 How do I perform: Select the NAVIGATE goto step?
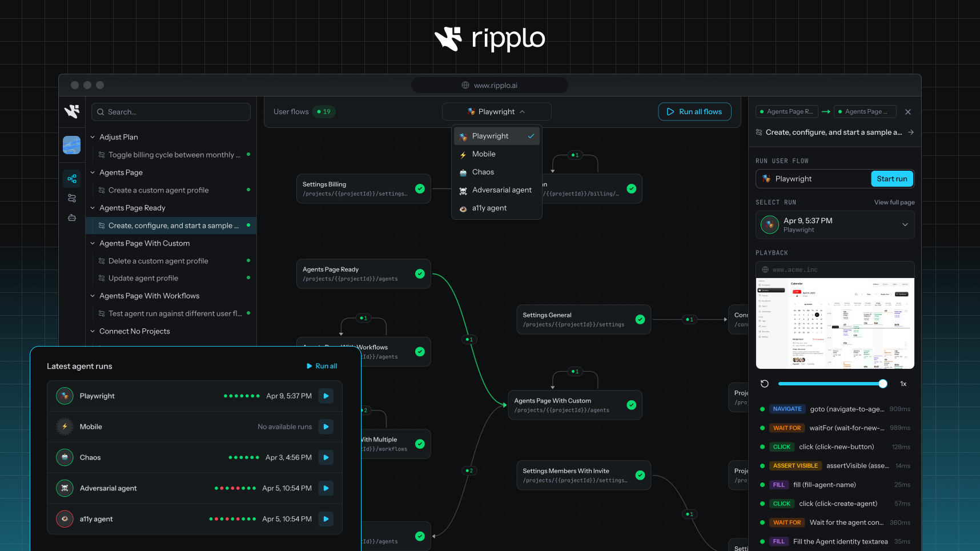tap(835, 409)
